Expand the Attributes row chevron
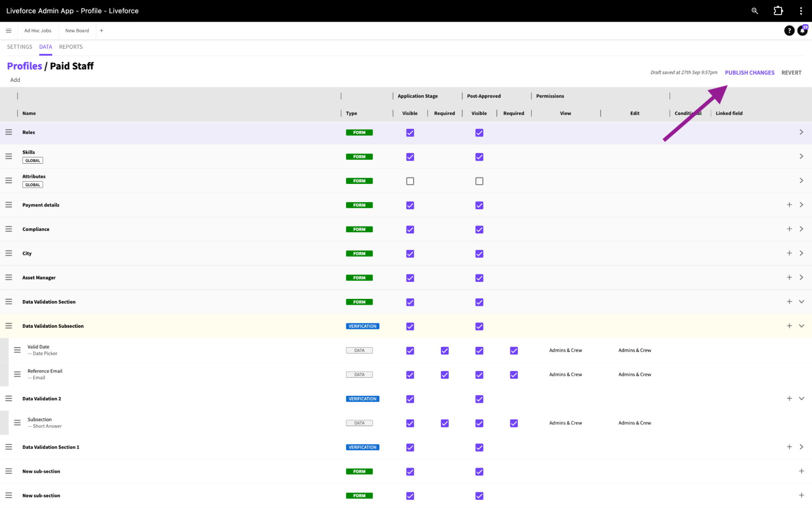Image resolution: width=812 pixels, height=508 pixels. [801, 180]
